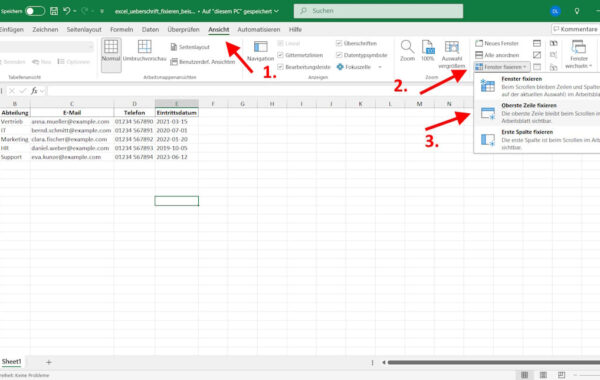Click the horizontal scrollbar
The height and width of the screenshot is (380, 600).
(x=494, y=362)
